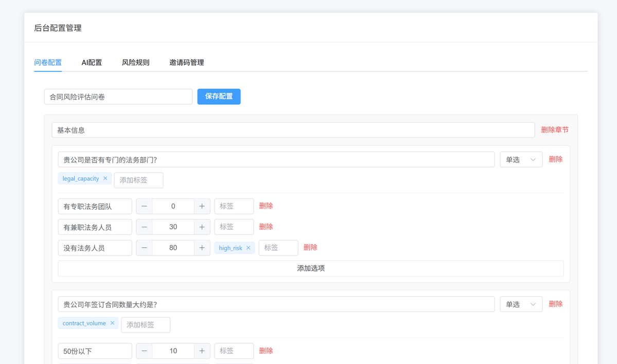The height and width of the screenshot is (364, 617).
Task: Remove the legal_capacity tag via its x
Action: pyautogui.click(x=105, y=178)
